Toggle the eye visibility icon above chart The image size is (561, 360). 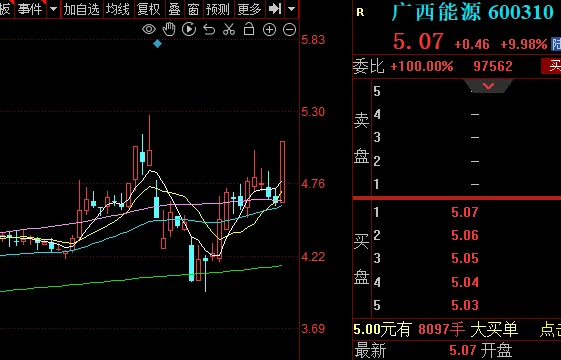coord(149,29)
